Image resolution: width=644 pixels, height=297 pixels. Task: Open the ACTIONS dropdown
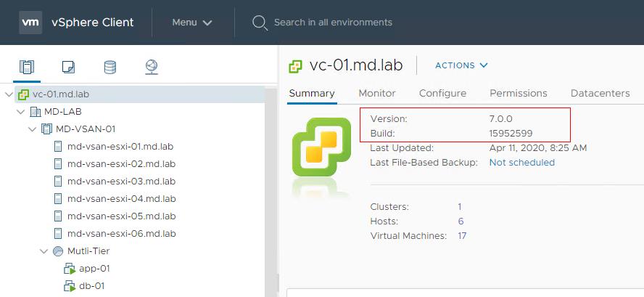coord(461,65)
